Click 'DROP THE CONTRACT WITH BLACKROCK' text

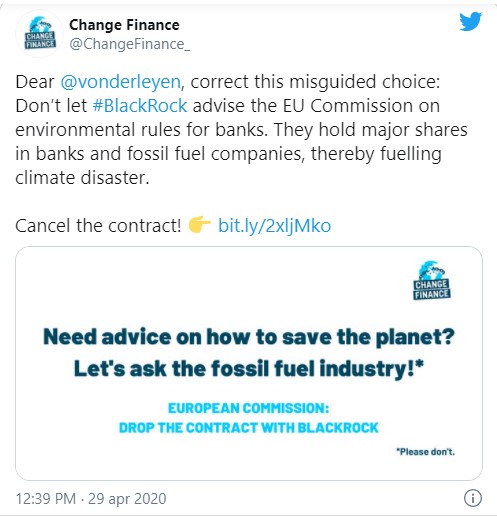(x=249, y=428)
